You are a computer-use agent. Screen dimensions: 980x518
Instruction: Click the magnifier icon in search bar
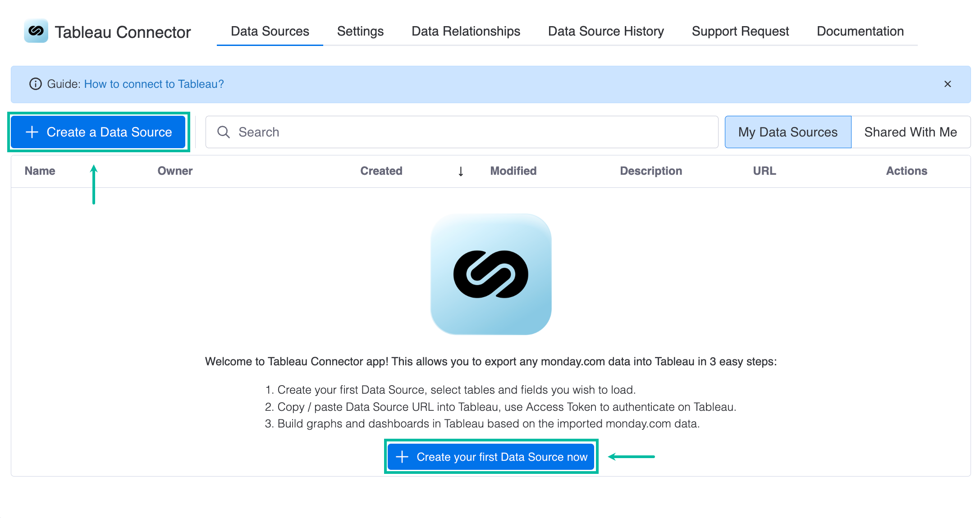[x=224, y=132]
